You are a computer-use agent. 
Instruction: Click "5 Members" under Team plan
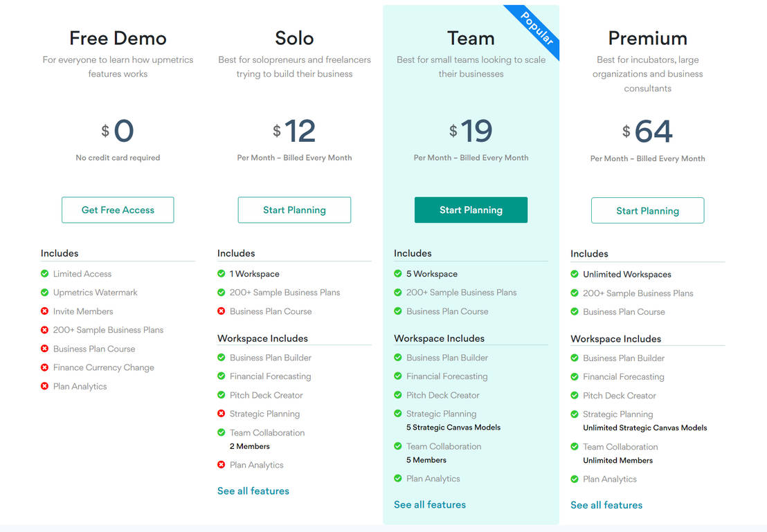(426, 459)
